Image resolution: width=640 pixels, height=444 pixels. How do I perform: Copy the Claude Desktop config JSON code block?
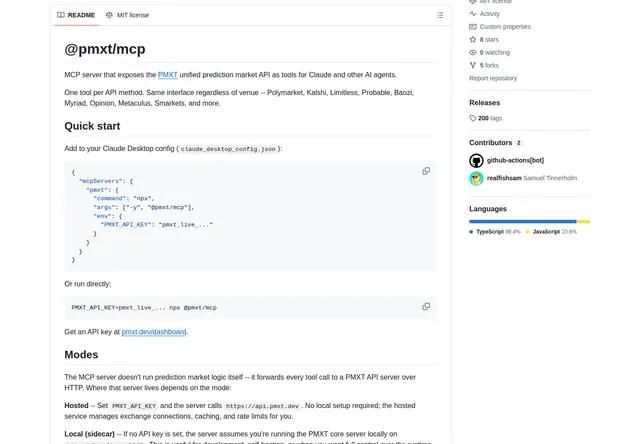click(x=426, y=171)
